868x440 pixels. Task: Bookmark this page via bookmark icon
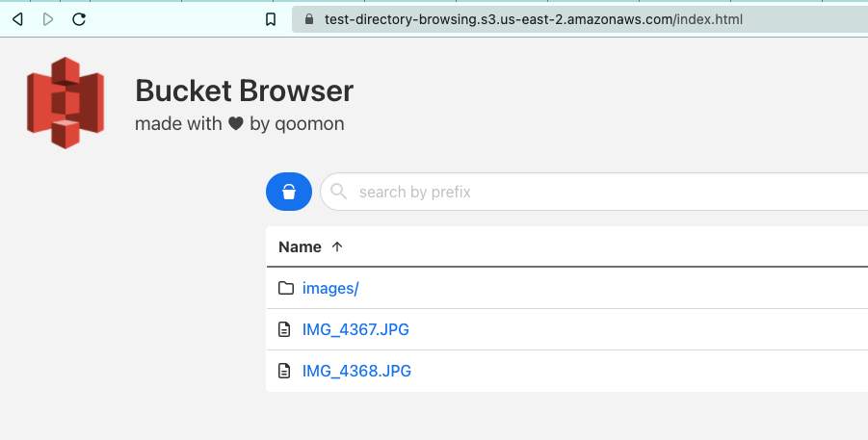point(271,19)
